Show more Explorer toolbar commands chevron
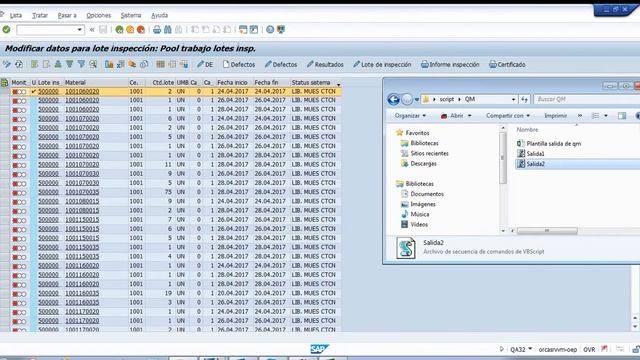The height and width of the screenshot is (360, 640). tap(580, 116)
